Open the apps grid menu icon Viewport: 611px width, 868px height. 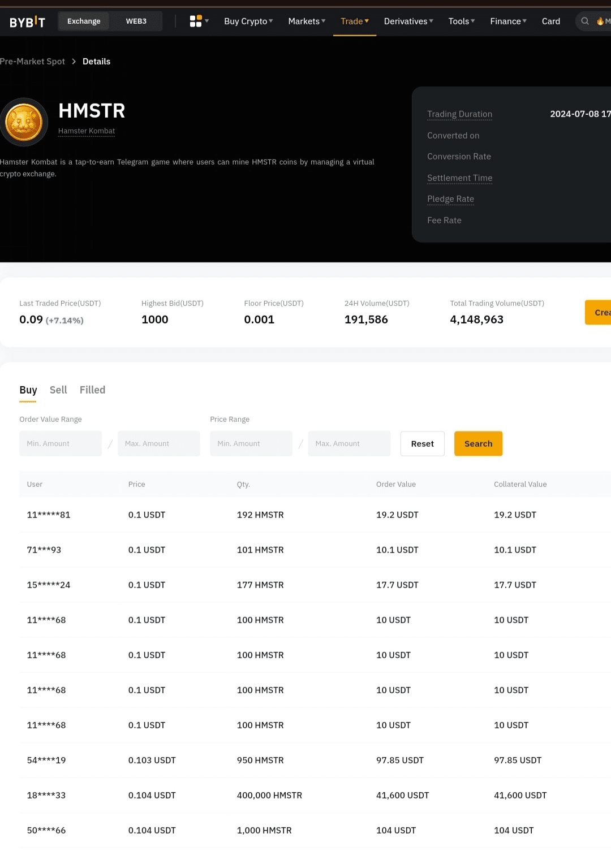196,21
